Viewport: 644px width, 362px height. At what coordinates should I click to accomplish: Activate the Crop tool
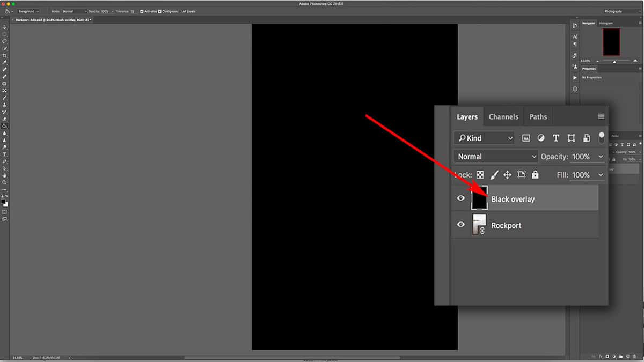[4, 55]
